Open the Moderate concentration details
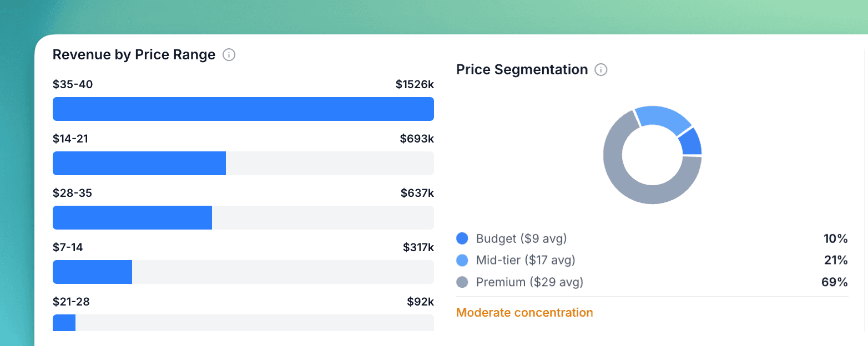Image resolution: width=868 pixels, height=346 pixels. click(x=524, y=312)
